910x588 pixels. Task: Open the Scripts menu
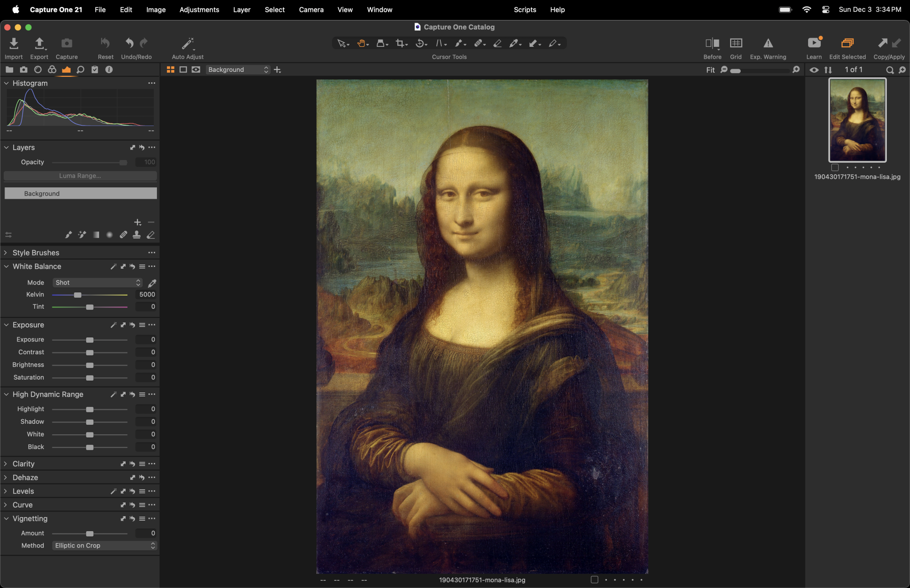tap(525, 10)
